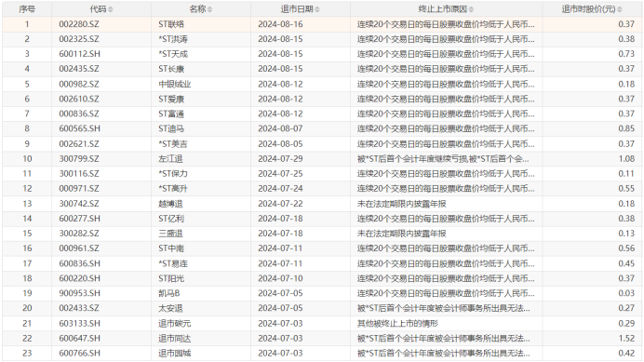The height and width of the screenshot is (362, 644).
Task: Click the stock name ST亿利
Action: coord(171,219)
